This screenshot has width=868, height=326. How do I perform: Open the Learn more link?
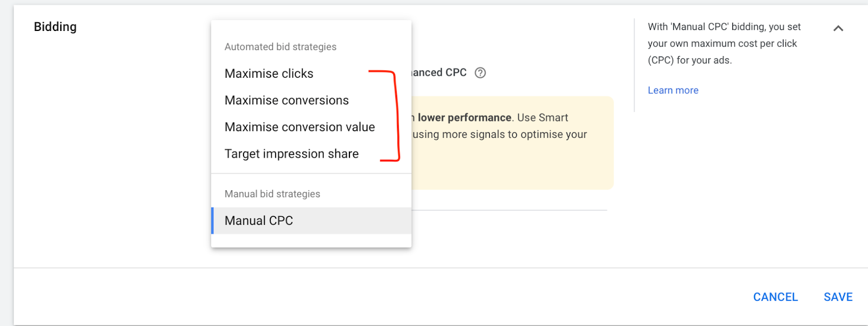673,90
